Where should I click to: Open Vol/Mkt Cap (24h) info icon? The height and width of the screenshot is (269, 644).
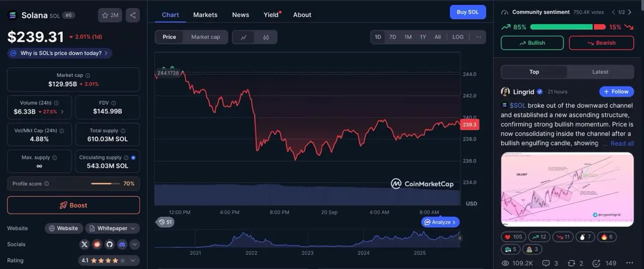coord(62,130)
